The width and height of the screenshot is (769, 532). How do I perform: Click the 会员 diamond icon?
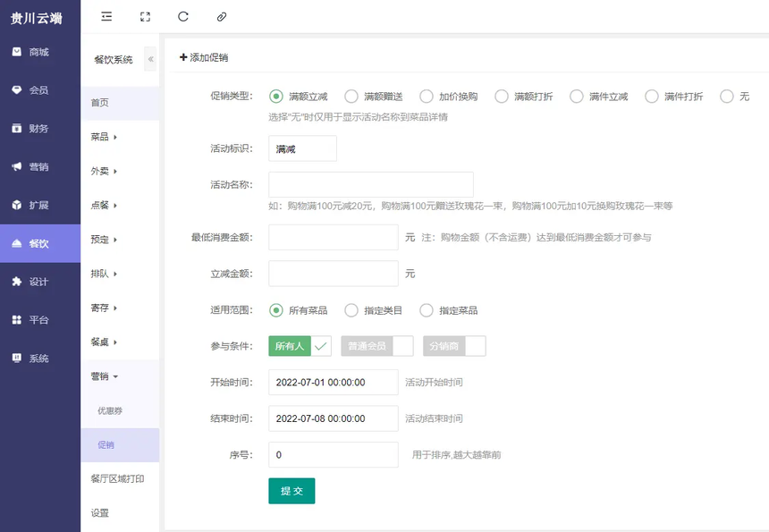pos(17,89)
